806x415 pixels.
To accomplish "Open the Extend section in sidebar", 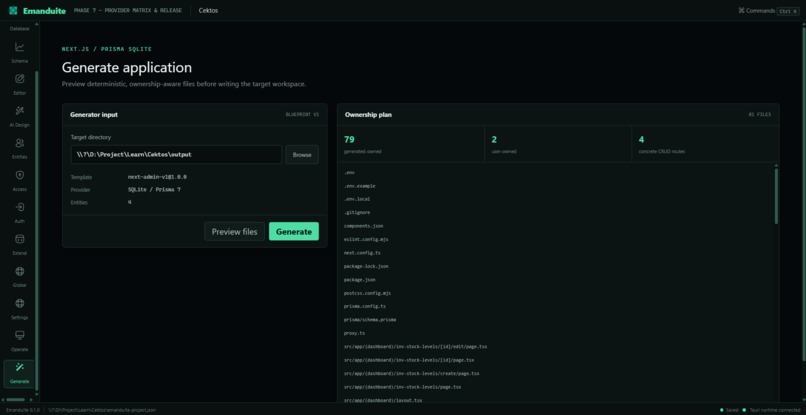I will click(20, 245).
